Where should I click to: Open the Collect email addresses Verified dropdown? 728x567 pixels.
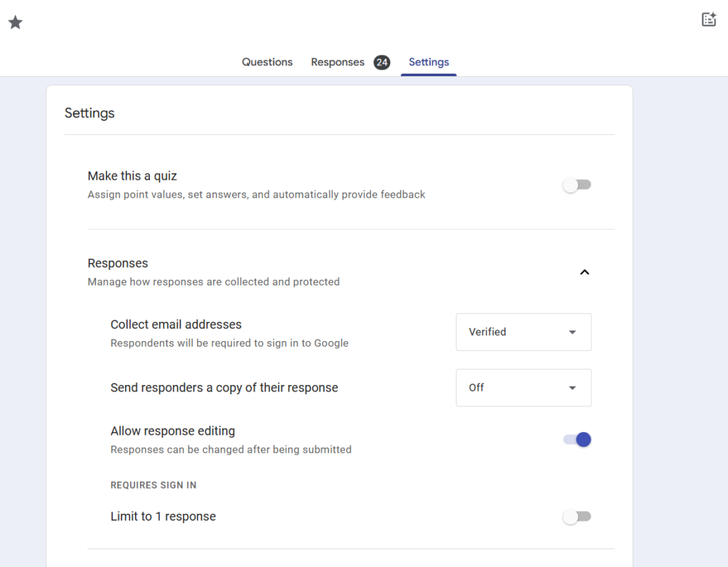point(523,333)
